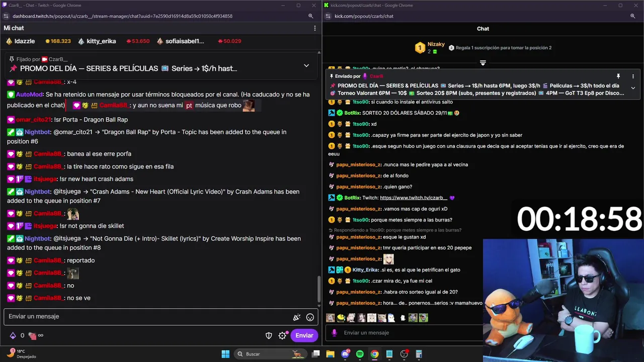
Task: Open the Twitch celebration effects icon in message box
Action: [297, 317]
